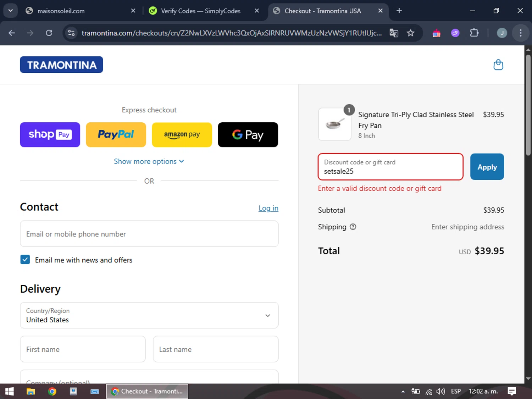The width and height of the screenshot is (532, 399).
Task: Close the Verify Codes SimplyCodes tab
Action: [x=257, y=11]
